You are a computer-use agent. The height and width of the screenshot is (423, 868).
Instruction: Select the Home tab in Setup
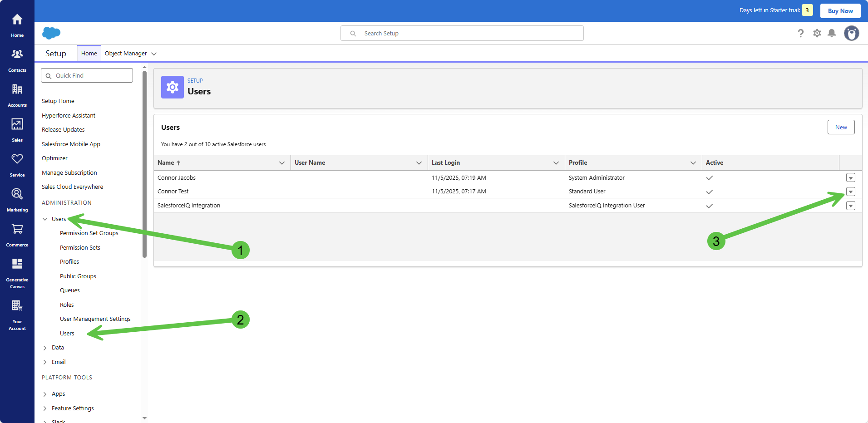[89, 54]
